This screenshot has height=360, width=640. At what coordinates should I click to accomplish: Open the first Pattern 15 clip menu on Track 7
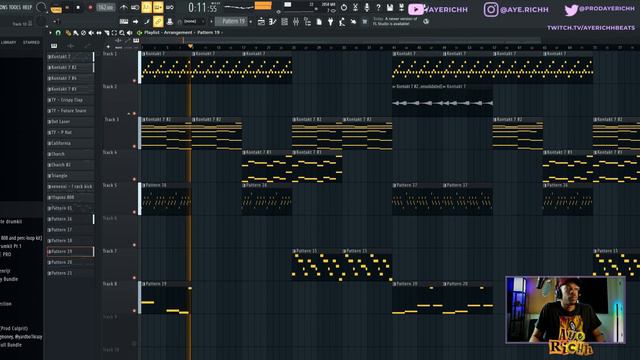tap(294, 251)
